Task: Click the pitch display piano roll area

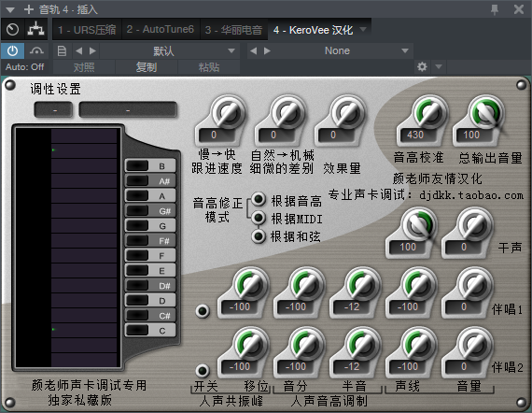Action: 67,248
